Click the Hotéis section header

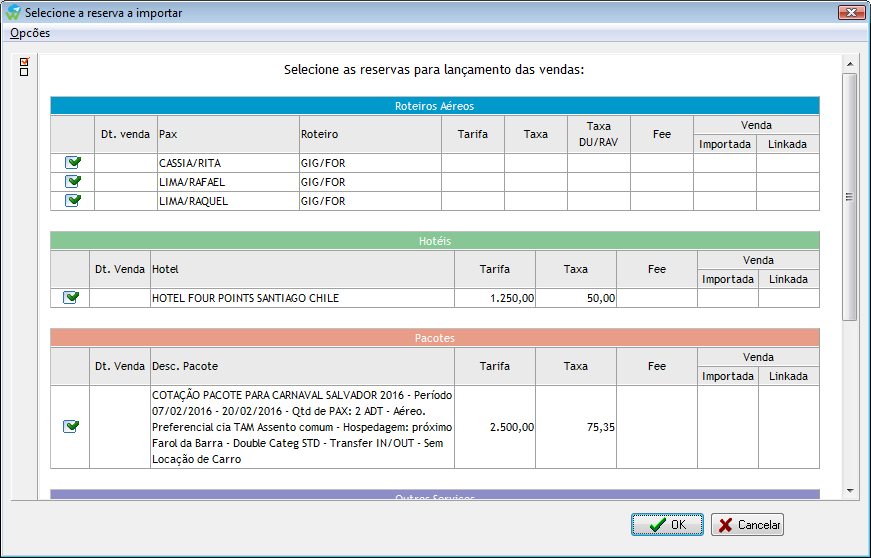435,241
